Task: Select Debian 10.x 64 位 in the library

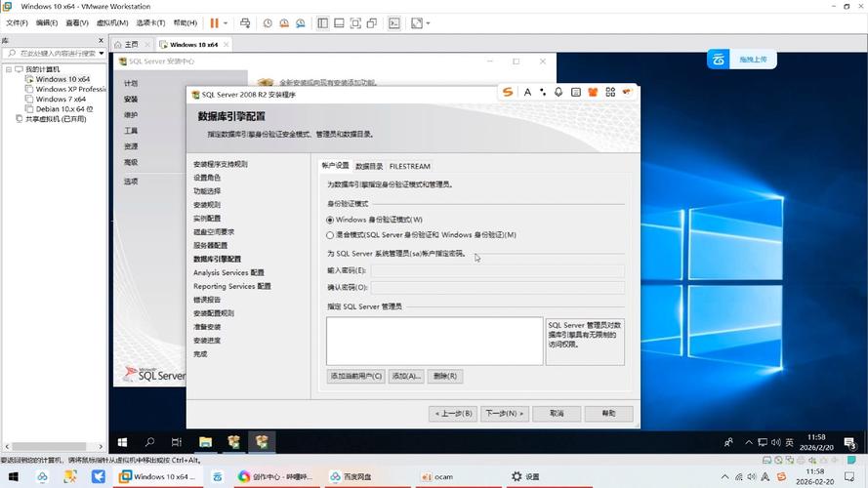Action: pyautogui.click(x=64, y=109)
